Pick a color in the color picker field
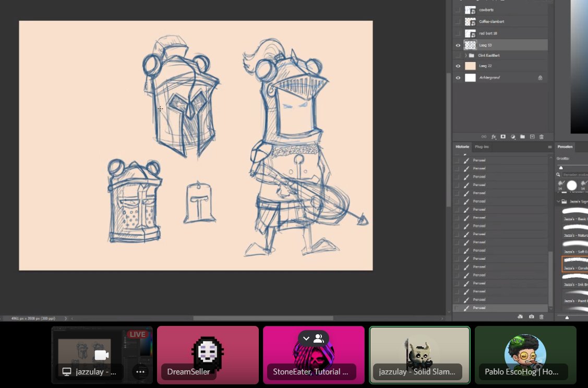588x388 pixels. (579, 67)
